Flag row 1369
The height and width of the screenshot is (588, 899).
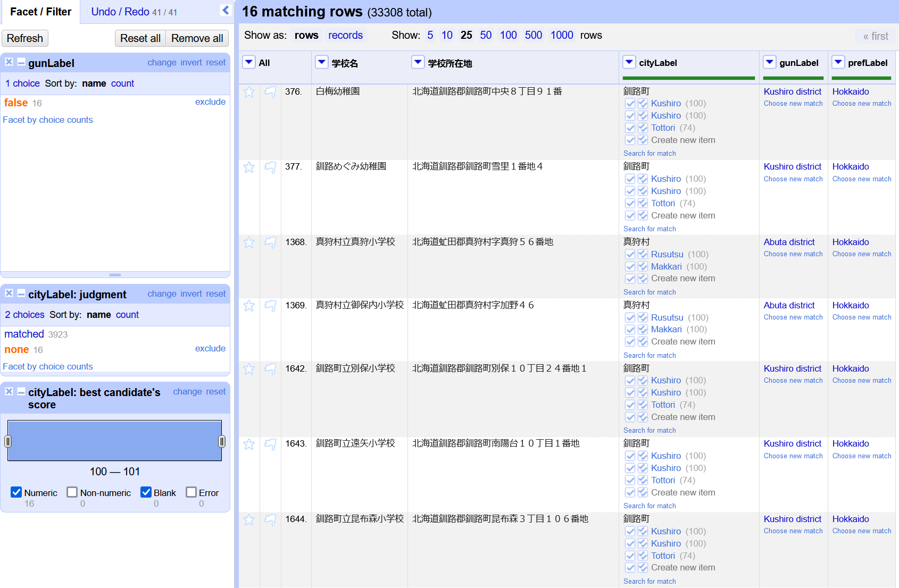tap(270, 306)
